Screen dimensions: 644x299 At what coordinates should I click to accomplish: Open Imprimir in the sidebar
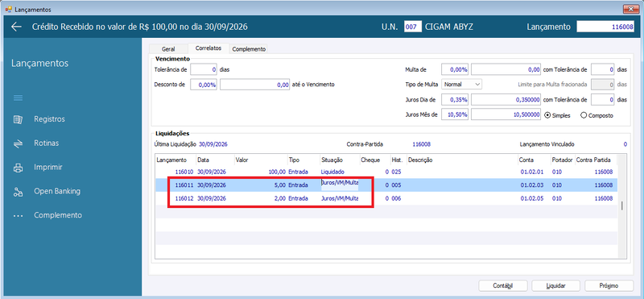(48, 168)
